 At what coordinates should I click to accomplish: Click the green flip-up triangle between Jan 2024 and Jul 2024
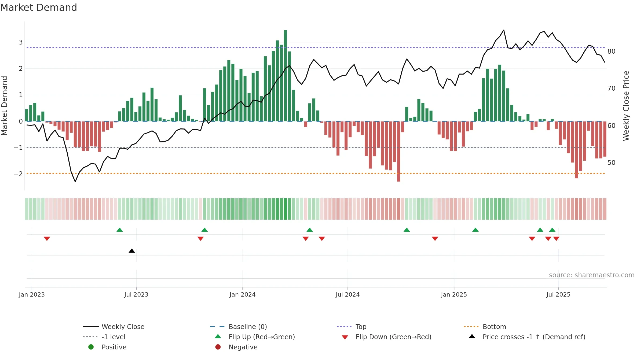pos(310,230)
